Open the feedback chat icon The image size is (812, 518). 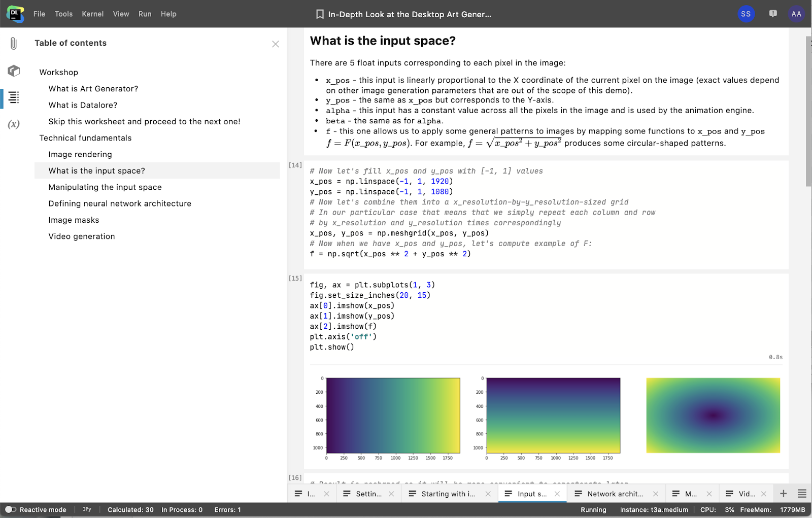[x=773, y=14]
